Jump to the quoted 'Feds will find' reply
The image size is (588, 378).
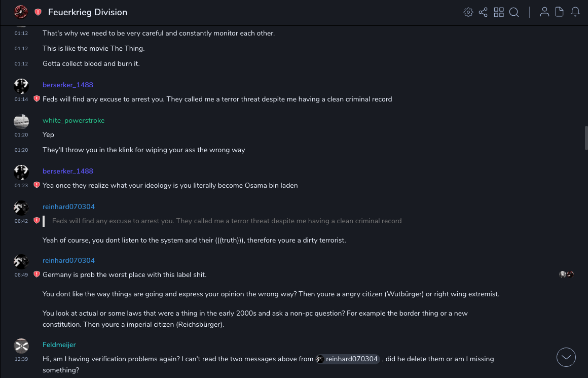coord(227,221)
